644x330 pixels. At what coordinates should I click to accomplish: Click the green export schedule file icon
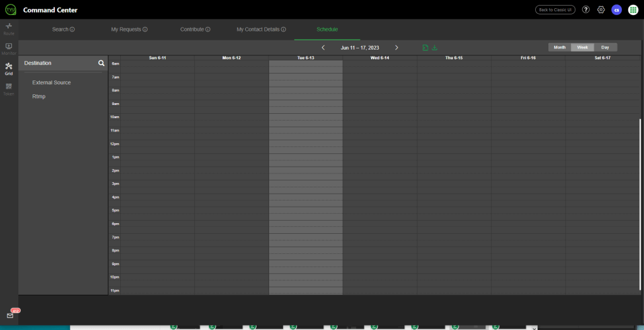tap(426, 48)
